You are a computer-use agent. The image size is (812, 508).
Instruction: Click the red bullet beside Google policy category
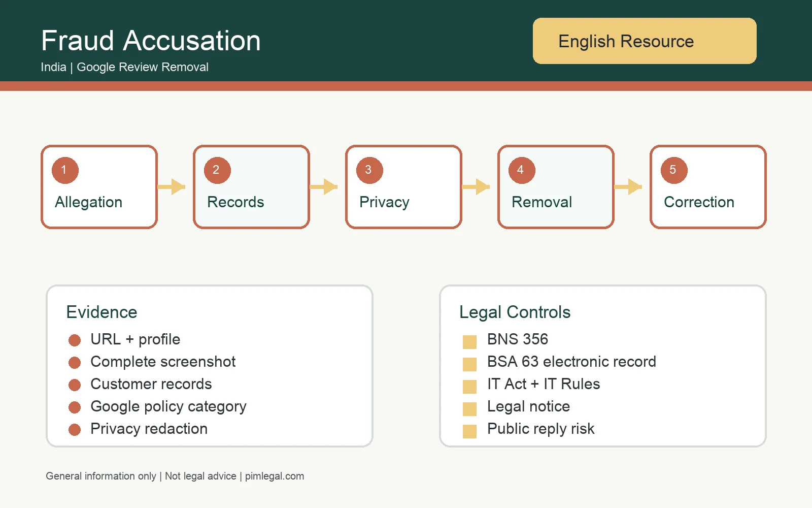pyautogui.click(x=75, y=407)
